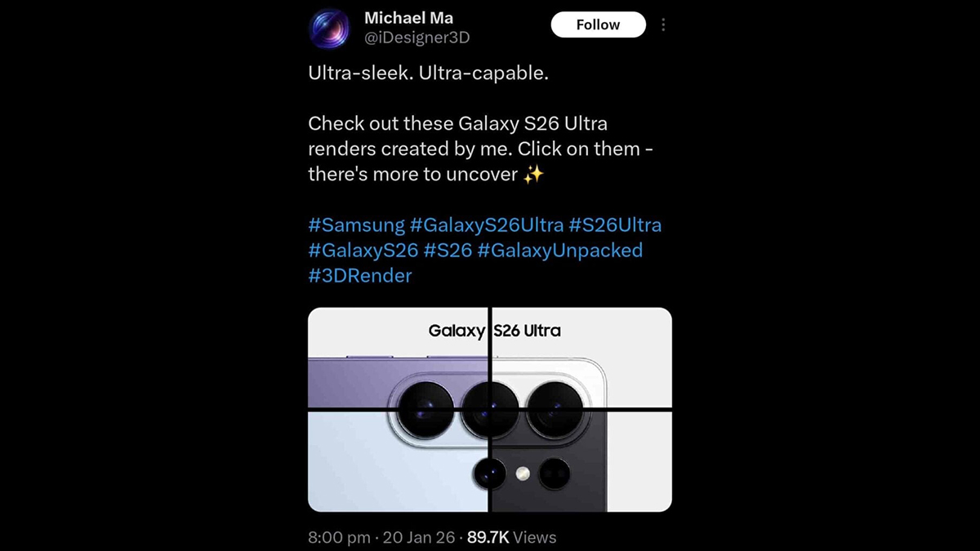The height and width of the screenshot is (551, 980).
Task: Click the sparkles emoji in the post
Action: (x=533, y=174)
